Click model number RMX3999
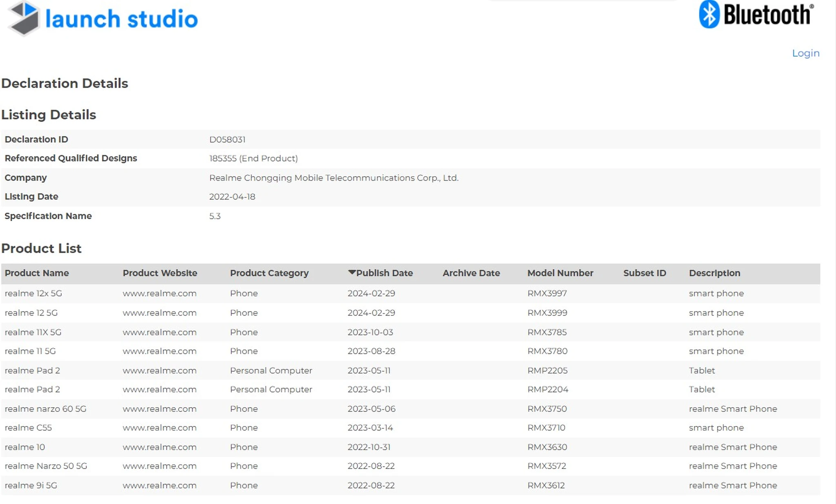Viewport: 836px width, 504px height. [x=547, y=313]
